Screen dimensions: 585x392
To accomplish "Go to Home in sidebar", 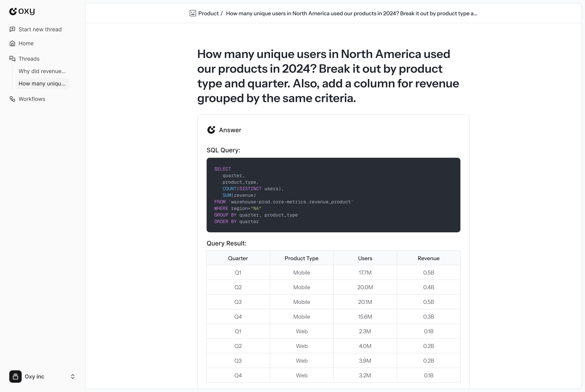I will pyautogui.click(x=26, y=43).
